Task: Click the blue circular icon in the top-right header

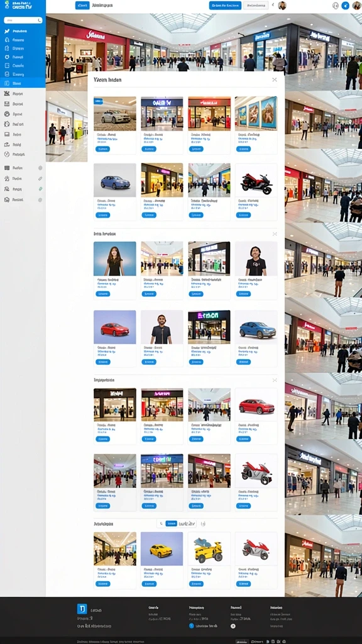Action: click(x=345, y=5)
